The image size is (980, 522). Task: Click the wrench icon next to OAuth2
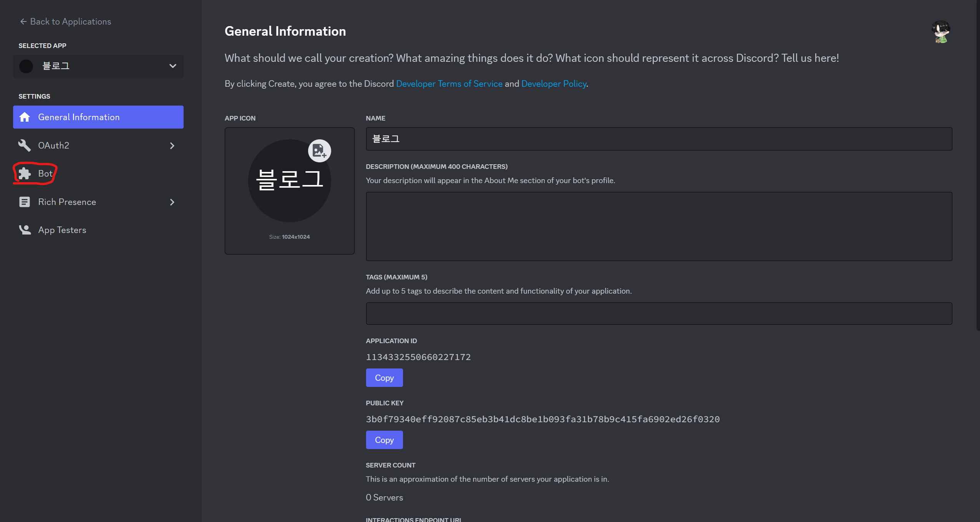click(x=25, y=145)
